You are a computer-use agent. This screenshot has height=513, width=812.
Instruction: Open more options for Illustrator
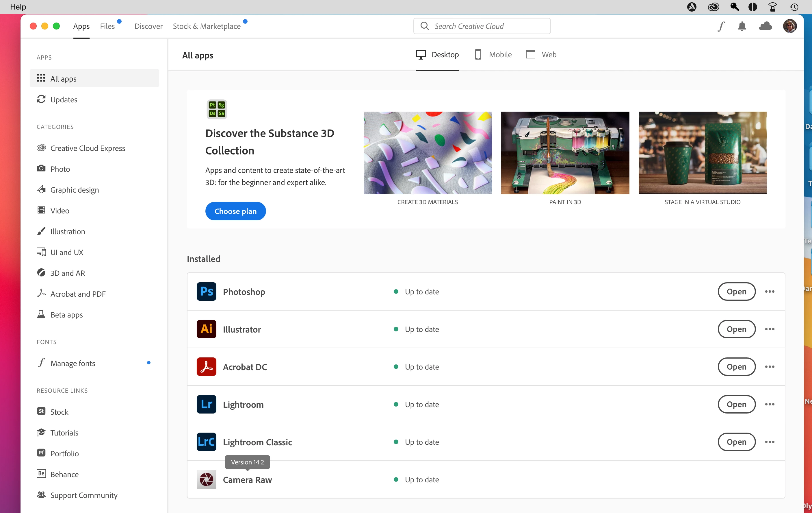[770, 329]
